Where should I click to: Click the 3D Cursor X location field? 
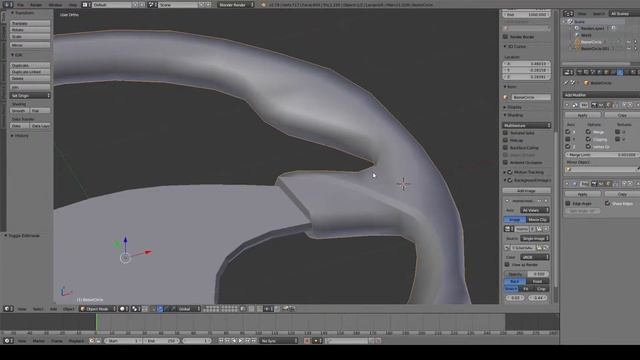[x=527, y=64]
